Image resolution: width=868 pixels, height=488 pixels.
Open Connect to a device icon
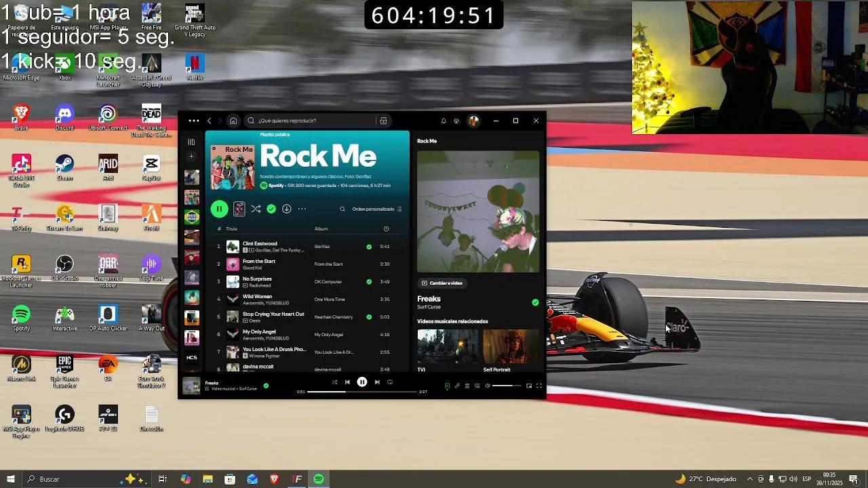pyautogui.click(x=477, y=386)
